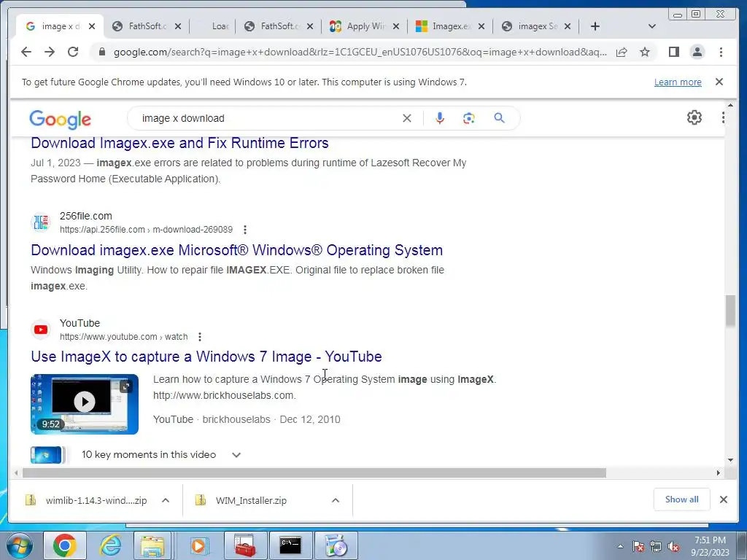The height and width of the screenshot is (560, 747).
Task: Open the Chrome side panel
Action: click(673, 52)
